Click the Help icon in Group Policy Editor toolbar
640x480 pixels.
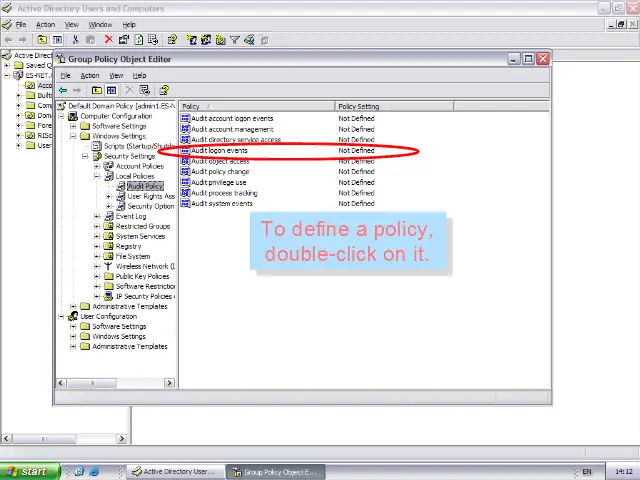click(x=164, y=90)
